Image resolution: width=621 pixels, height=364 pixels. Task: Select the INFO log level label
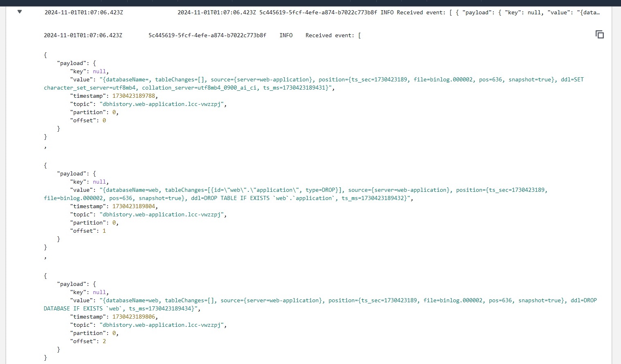[x=286, y=35]
